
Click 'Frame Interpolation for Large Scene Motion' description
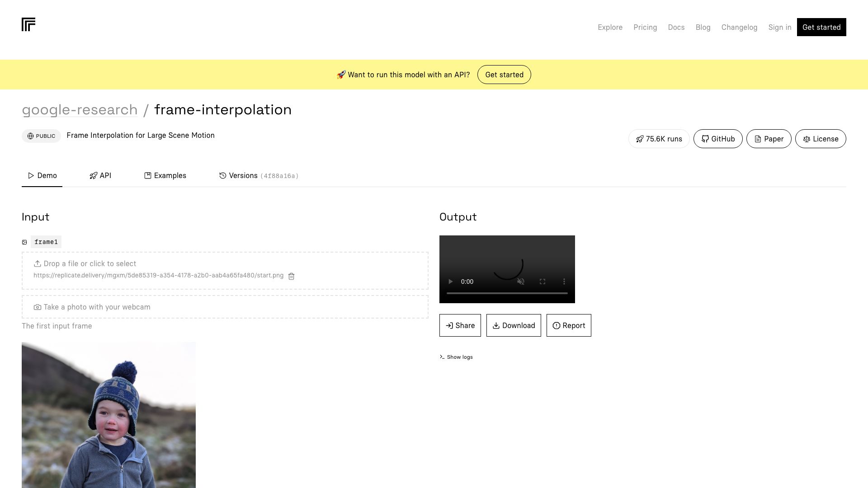pos(141,136)
